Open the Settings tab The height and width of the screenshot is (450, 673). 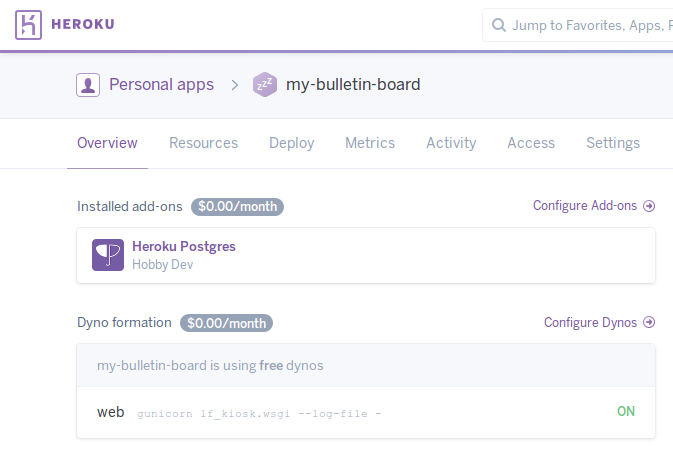pos(613,143)
